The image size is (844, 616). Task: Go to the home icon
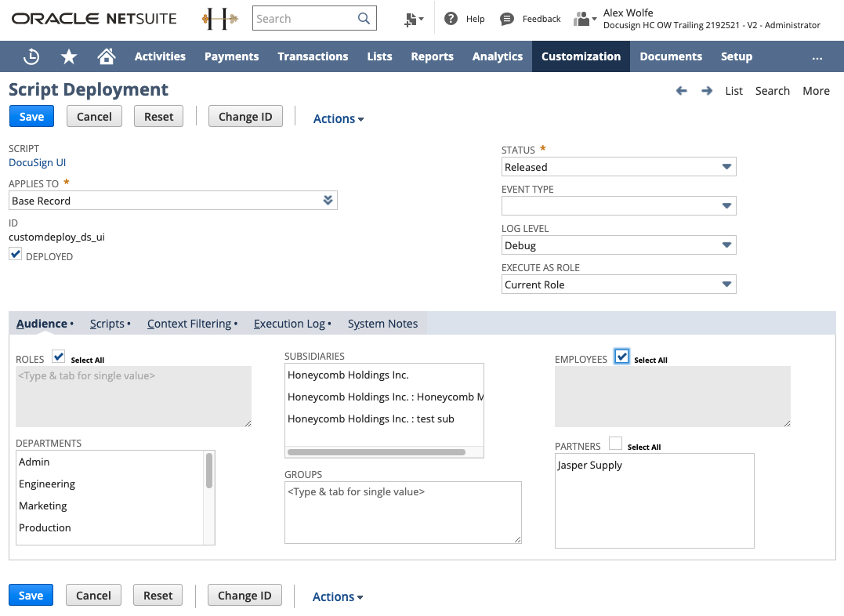tap(106, 56)
